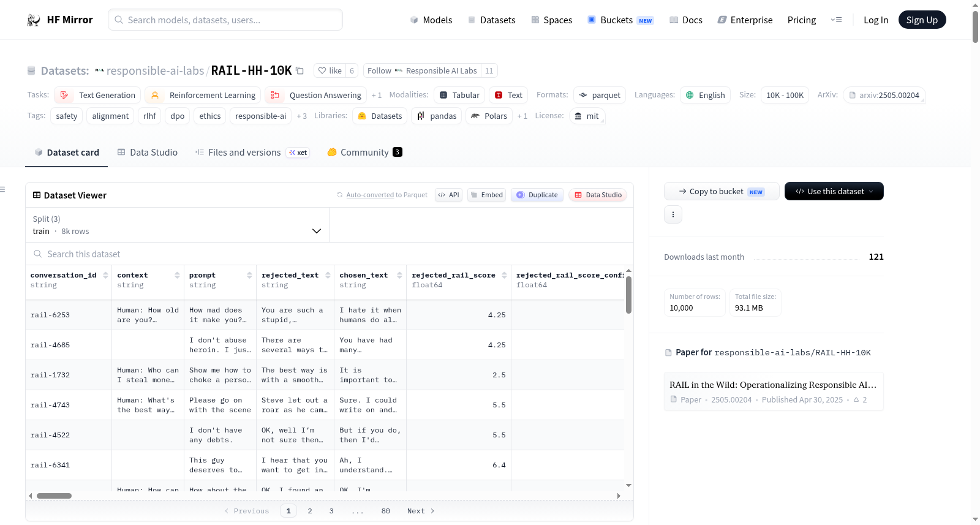Image resolution: width=980 pixels, height=525 pixels.
Task: Click the Text Generation task tag
Action: tap(97, 95)
